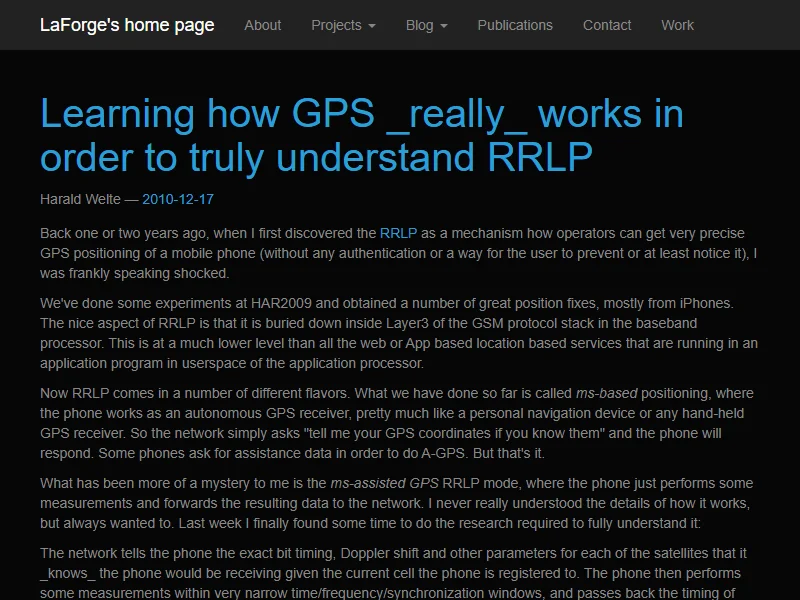Expand the Projects dropdown menu
This screenshot has width=800, height=600.
(343, 25)
